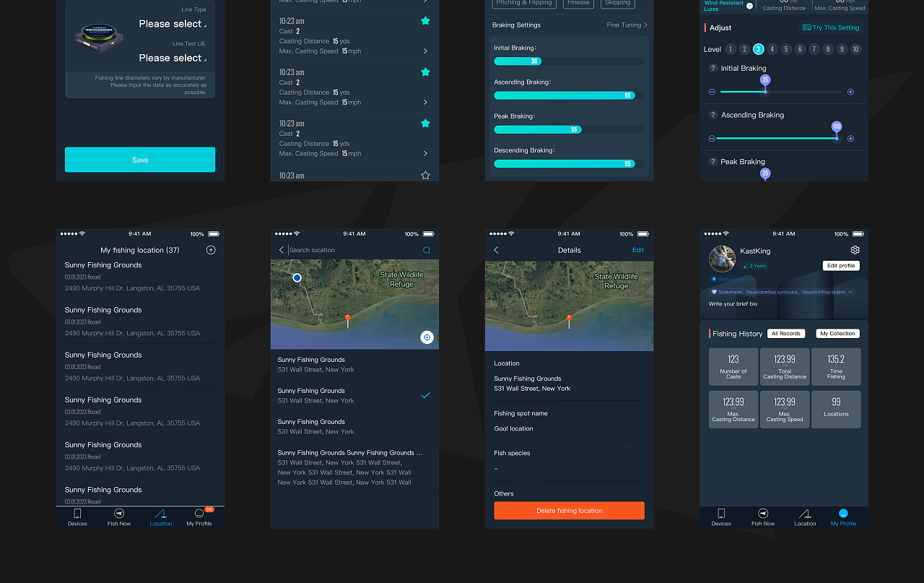Click the highlighted Level 3 circle
The height and width of the screenshot is (583, 924).
[x=759, y=49]
